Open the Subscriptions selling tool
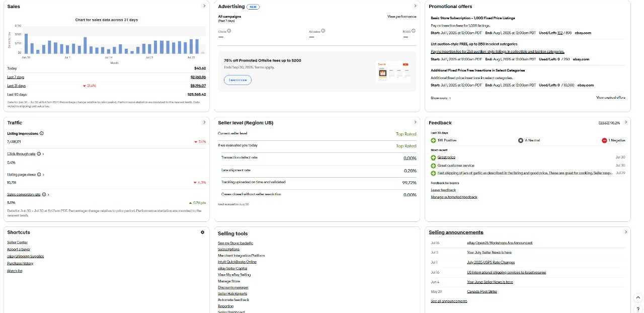The width and height of the screenshot is (644, 313). 229,249
